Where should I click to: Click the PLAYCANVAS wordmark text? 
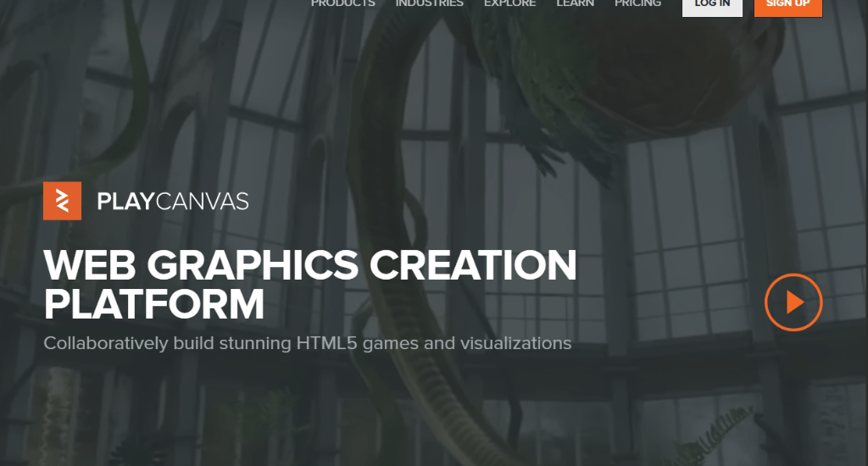click(x=173, y=202)
